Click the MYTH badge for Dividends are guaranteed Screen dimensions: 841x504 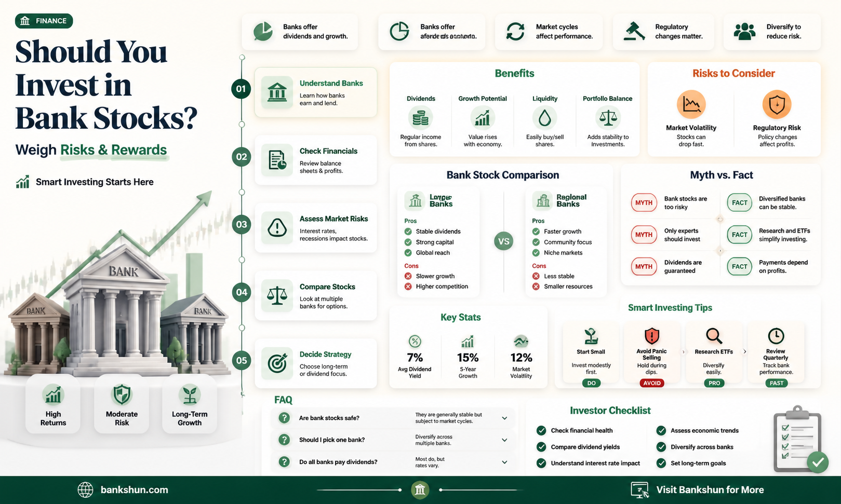coord(644,266)
